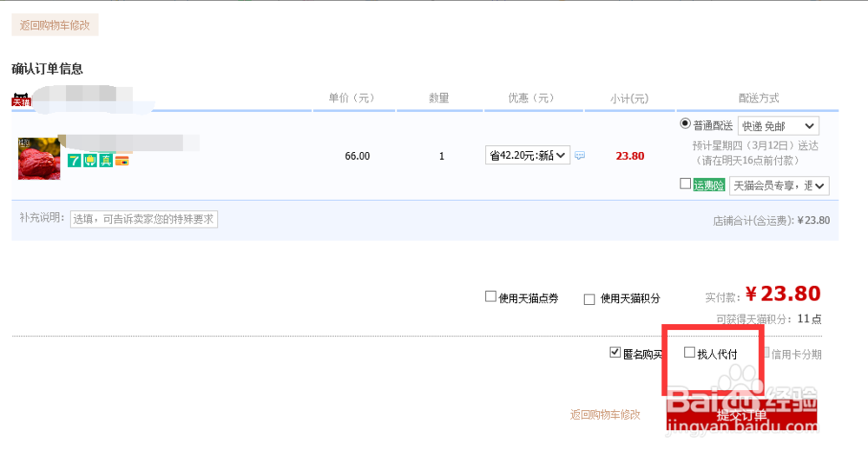The width and height of the screenshot is (868, 457).
Task: Open the 天猫会员专享 insurance dropdown
Action: point(780,185)
